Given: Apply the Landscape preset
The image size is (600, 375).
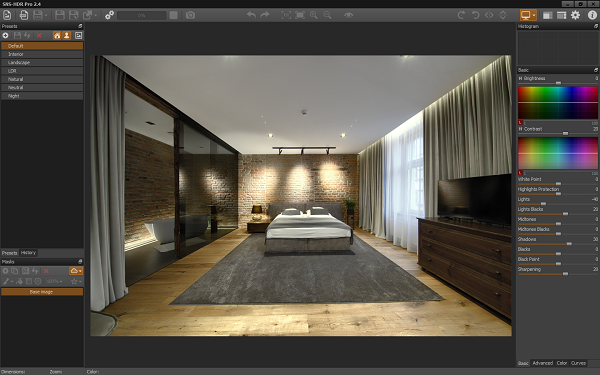Looking at the screenshot, I should pyautogui.click(x=42, y=62).
